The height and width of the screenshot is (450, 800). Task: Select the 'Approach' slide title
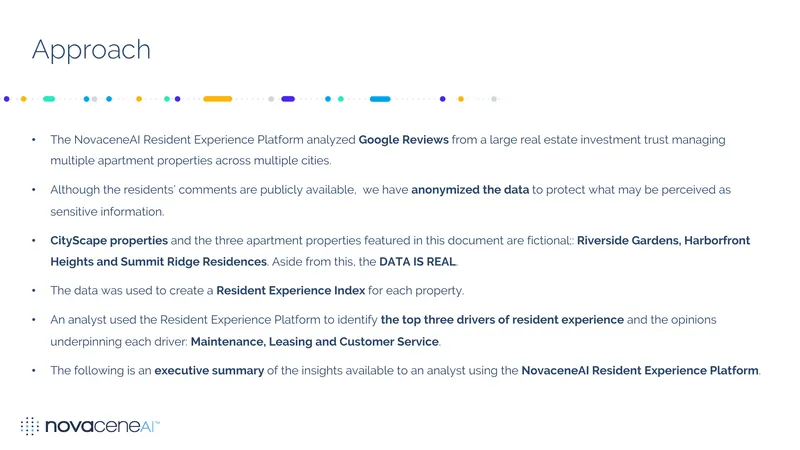coord(91,50)
